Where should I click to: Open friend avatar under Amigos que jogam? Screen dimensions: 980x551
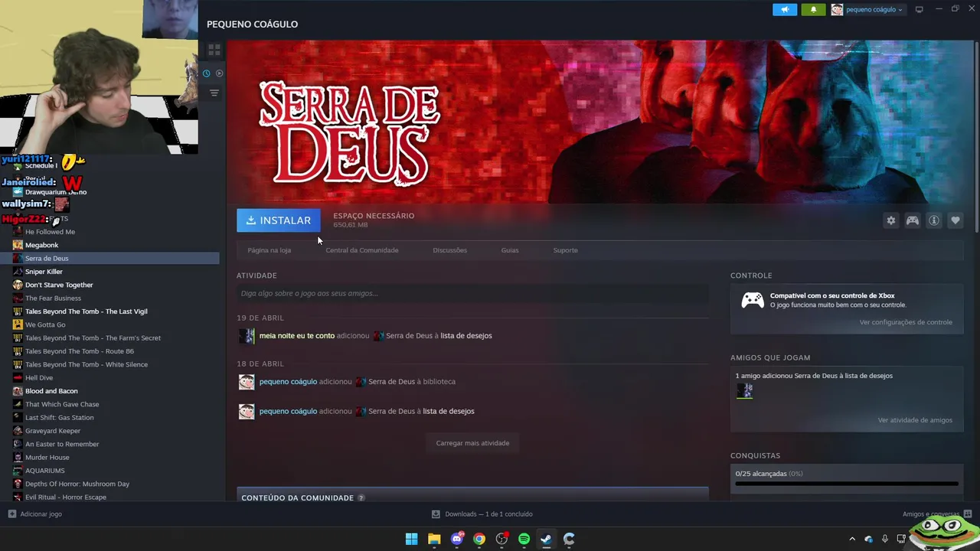[744, 391]
